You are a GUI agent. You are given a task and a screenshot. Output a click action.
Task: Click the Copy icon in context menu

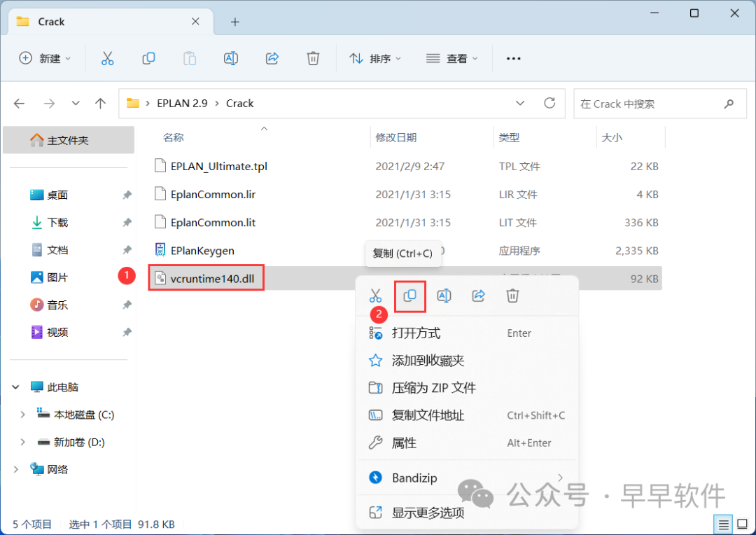point(410,296)
